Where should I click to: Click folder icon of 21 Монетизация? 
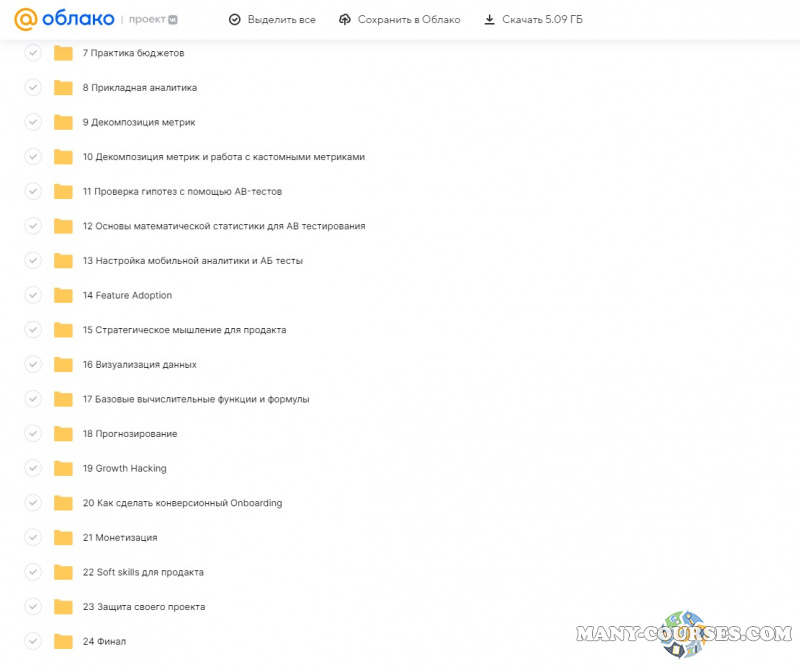(x=64, y=538)
